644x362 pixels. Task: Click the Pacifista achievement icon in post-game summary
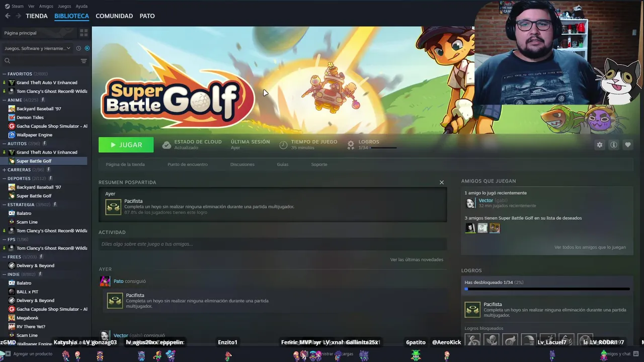click(x=113, y=207)
